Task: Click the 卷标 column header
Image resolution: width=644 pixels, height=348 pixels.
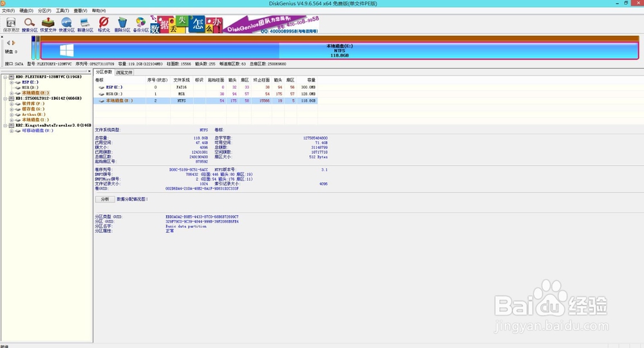Action: [x=119, y=80]
